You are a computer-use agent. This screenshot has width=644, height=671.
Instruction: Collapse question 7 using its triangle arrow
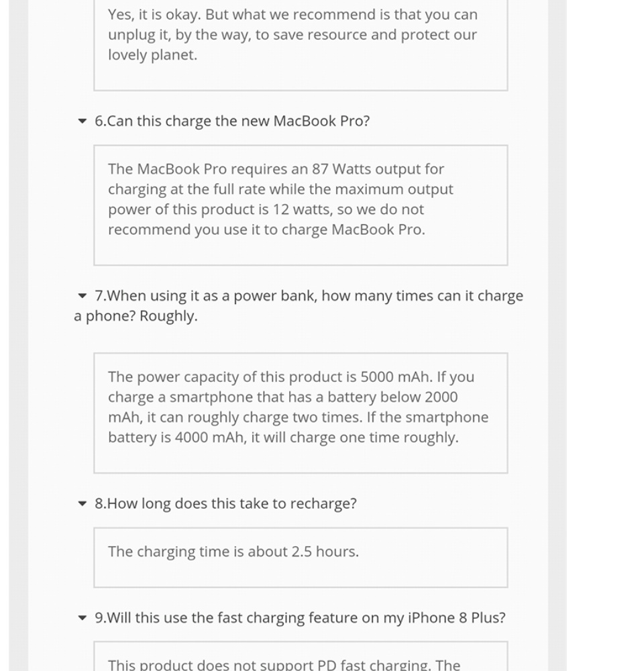point(83,296)
